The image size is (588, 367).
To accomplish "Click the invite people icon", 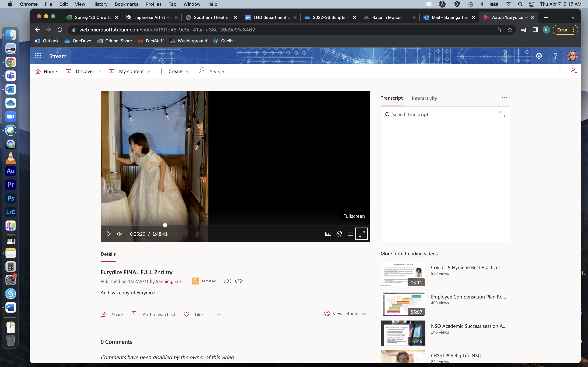I will pyautogui.click(x=574, y=71).
